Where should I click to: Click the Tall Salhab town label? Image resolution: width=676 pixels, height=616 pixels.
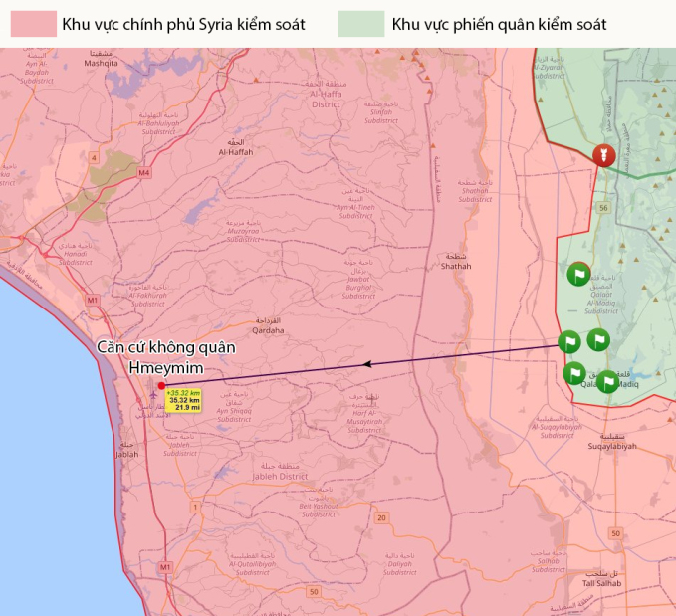pos(601,582)
